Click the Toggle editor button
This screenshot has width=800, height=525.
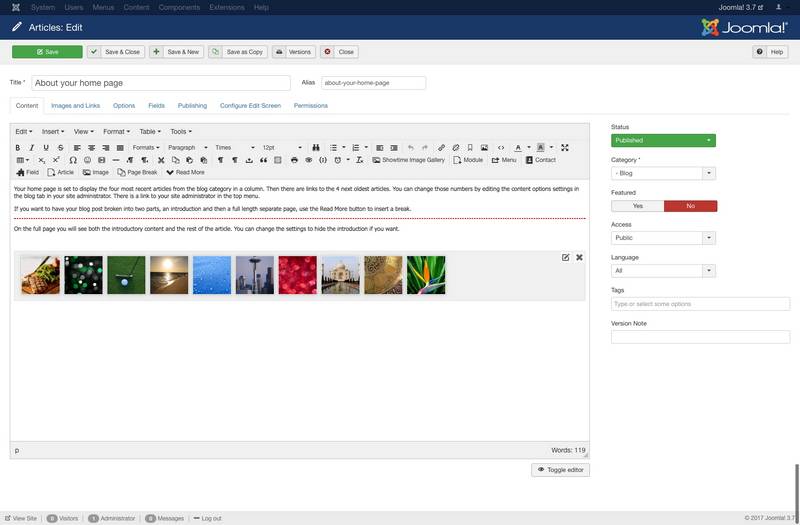(x=560, y=469)
